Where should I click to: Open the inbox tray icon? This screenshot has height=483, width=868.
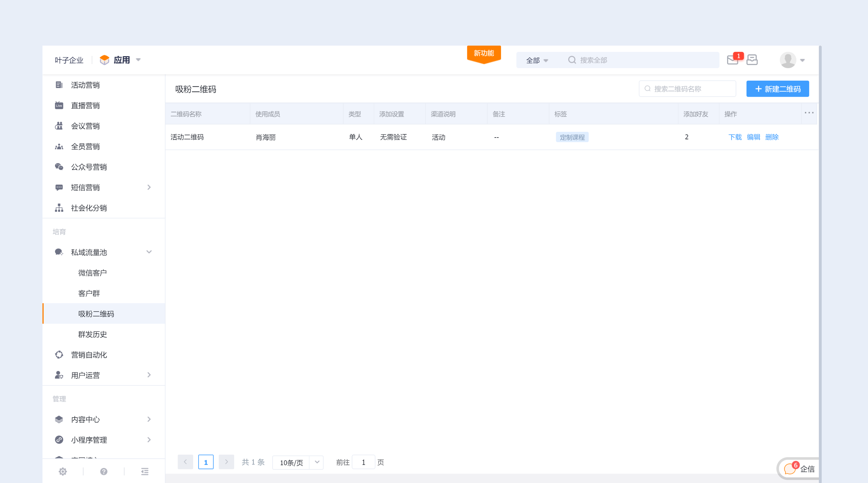click(x=752, y=60)
